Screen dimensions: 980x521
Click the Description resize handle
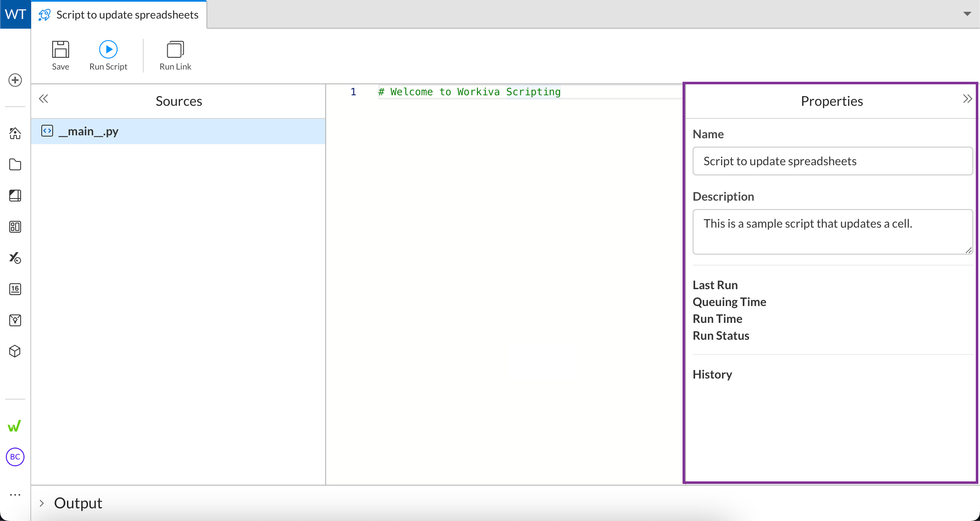pos(969,250)
